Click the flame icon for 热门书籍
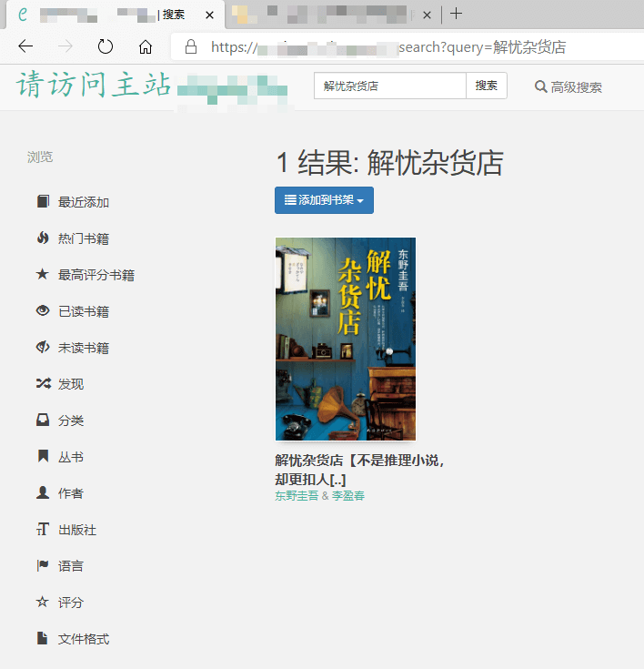The image size is (644, 669). click(43, 238)
